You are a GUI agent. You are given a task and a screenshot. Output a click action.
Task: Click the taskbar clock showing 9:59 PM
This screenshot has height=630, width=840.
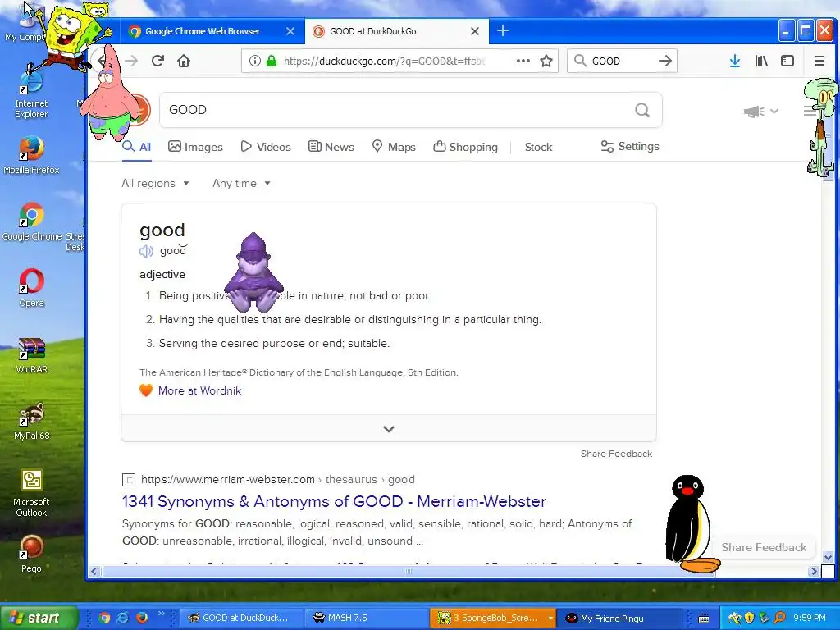point(809,618)
